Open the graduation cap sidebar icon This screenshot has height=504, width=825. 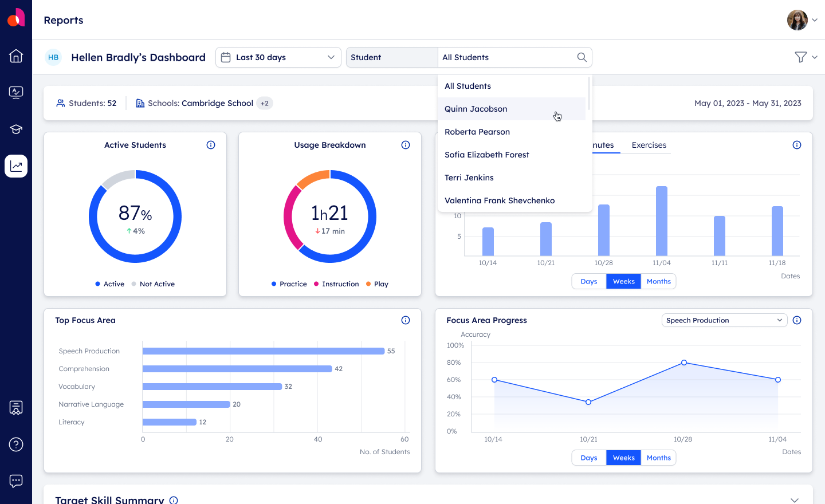pyautogui.click(x=16, y=129)
